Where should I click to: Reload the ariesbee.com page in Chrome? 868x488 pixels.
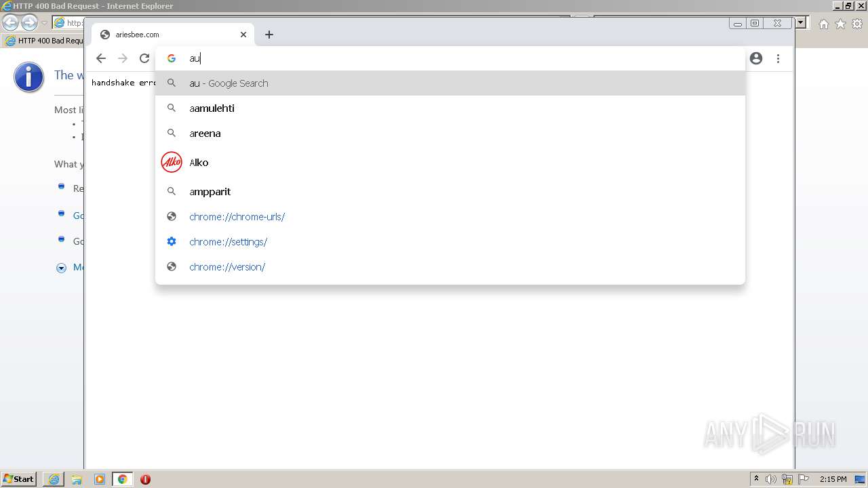click(x=144, y=58)
